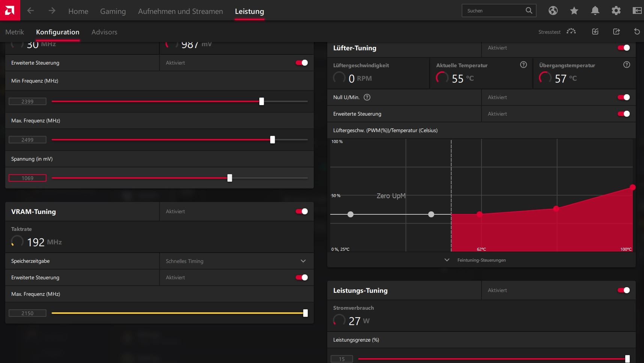This screenshot has height=363, width=644.
Task: Open favorites star icon
Action: (x=574, y=11)
